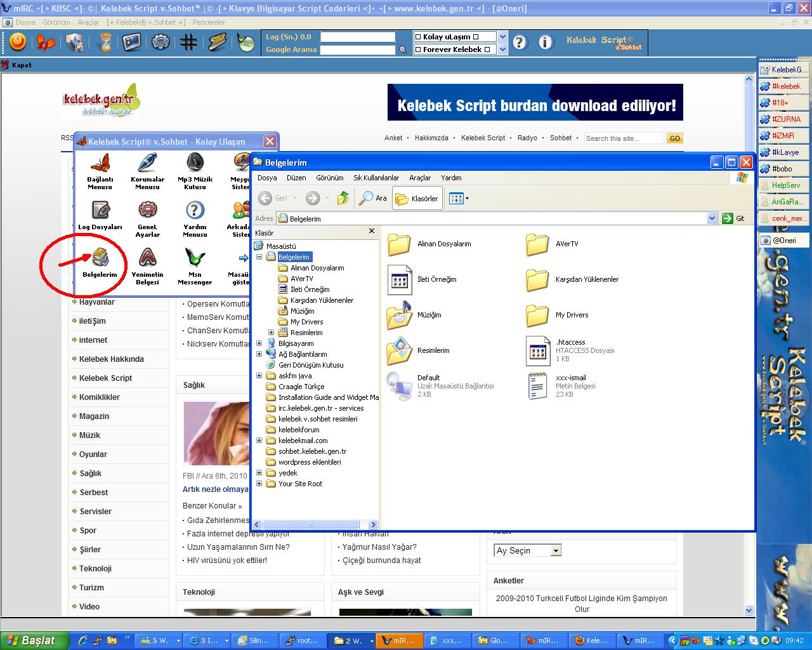
Task: Open the Sık Kullanılanlar menu
Action: click(x=376, y=178)
